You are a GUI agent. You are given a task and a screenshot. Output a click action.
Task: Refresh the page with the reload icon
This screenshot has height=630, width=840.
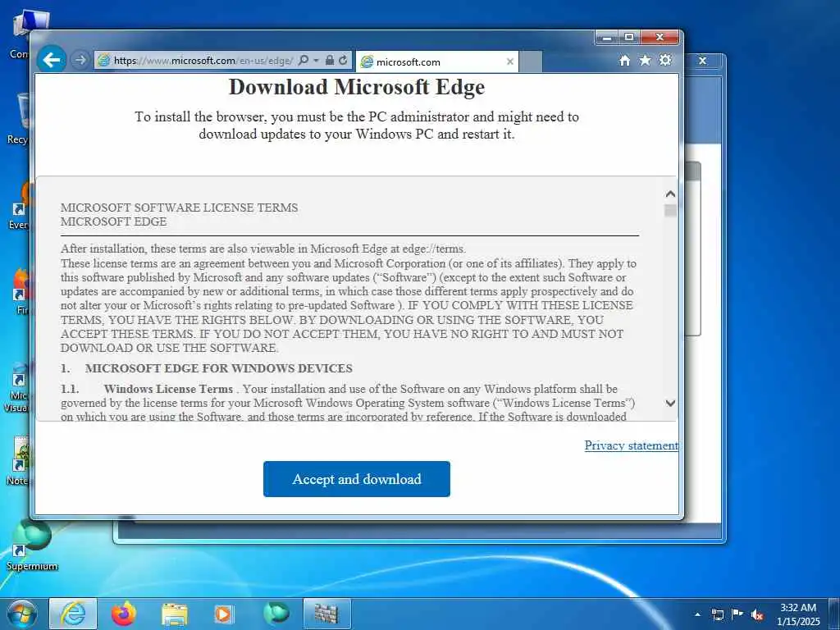coord(343,60)
